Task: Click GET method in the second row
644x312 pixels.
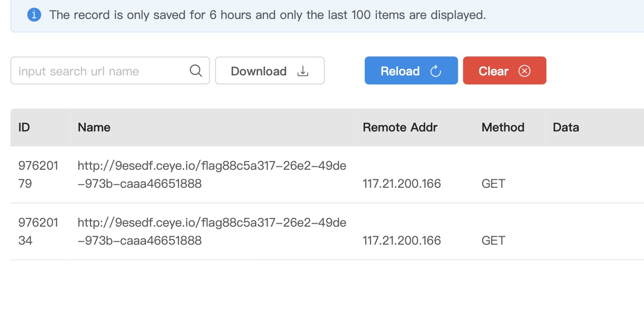Action: coord(493,240)
